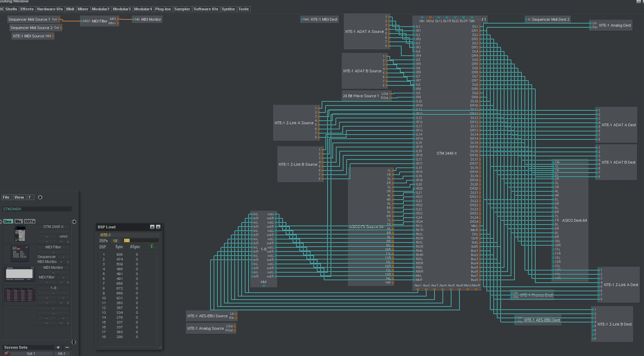Viewport: 644px width, 356px height.
Task: Open the dropdown arrow in the 1-8 device row
Action: (68, 303)
